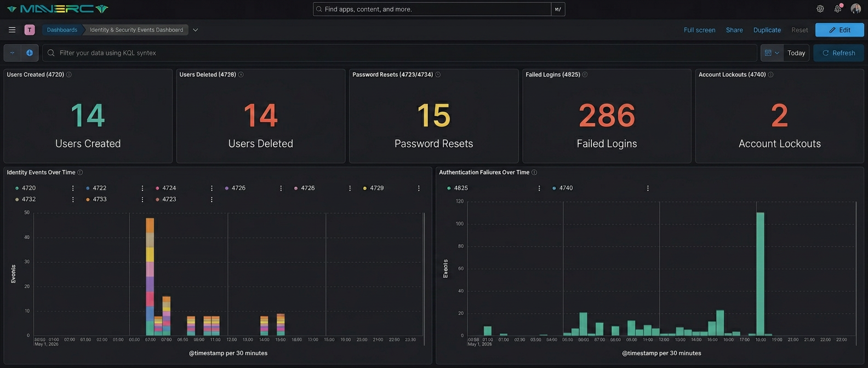Open options menu for legend 4825
The height and width of the screenshot is (368, 868).
(539, 188)
